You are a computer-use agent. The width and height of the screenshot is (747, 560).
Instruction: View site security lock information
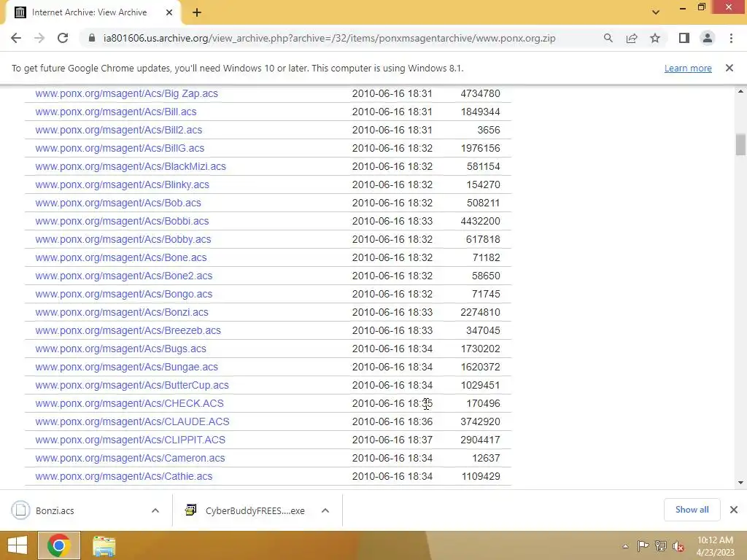92,38
